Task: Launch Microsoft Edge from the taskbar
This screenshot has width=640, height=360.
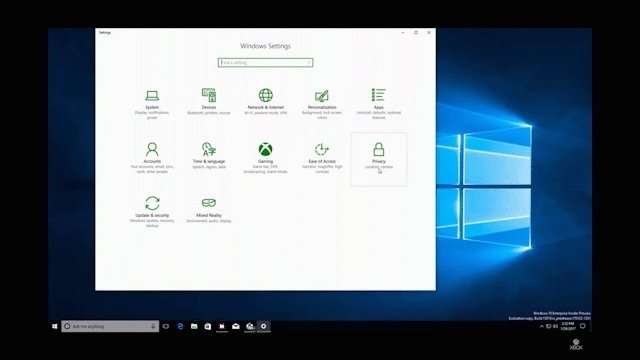Action: tap(180, 326)
